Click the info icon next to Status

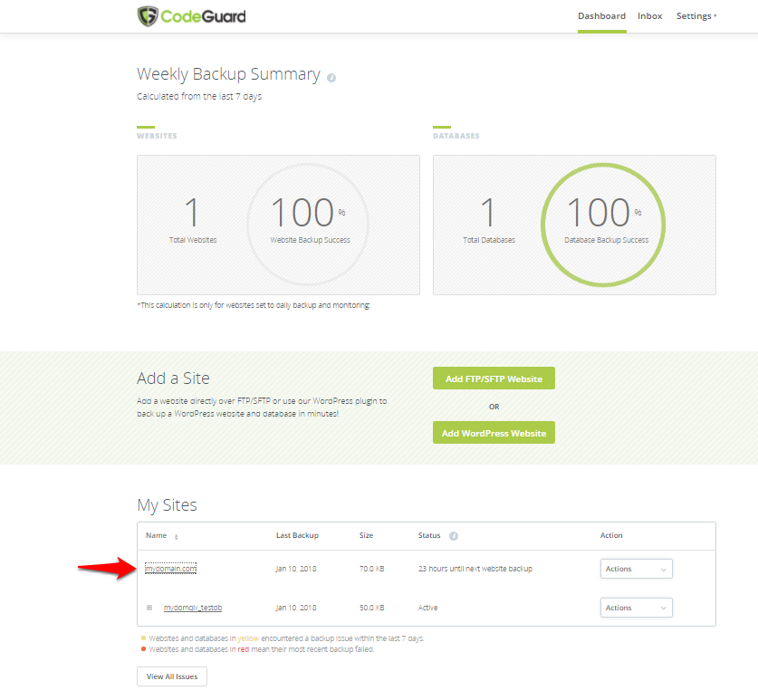pos(454,536)
